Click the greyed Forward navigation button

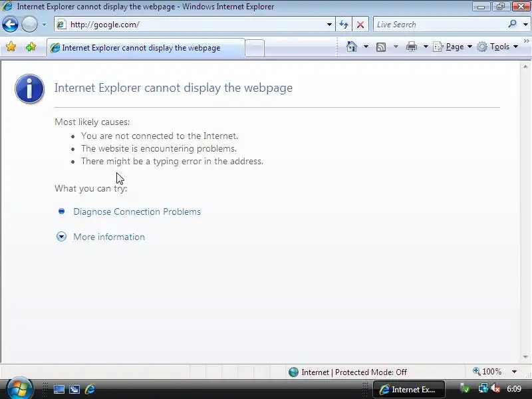(29, 25)
